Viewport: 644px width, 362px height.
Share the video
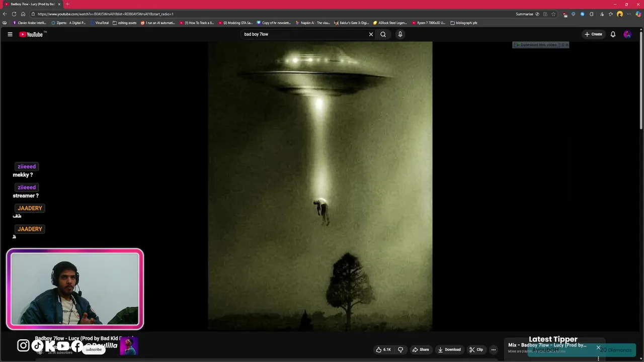[421, 349]
